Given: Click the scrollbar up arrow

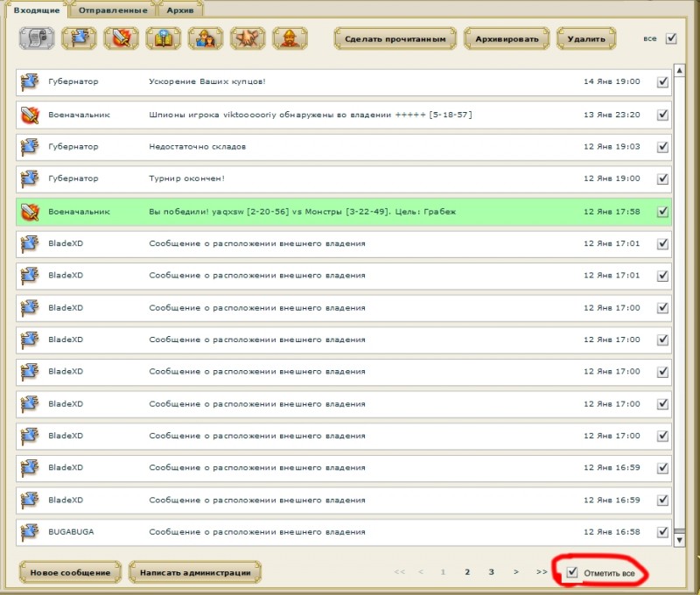Looking at the screenshot, I should pos(679,71).
